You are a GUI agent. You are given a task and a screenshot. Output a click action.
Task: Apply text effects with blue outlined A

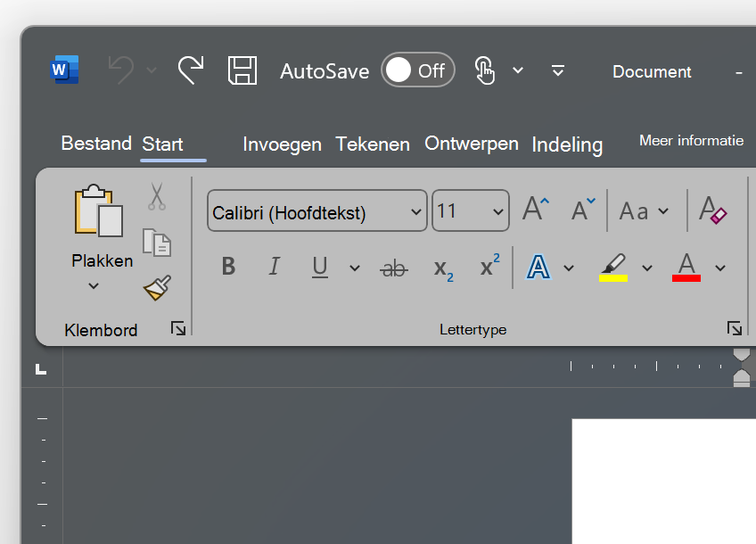[538, 268]
